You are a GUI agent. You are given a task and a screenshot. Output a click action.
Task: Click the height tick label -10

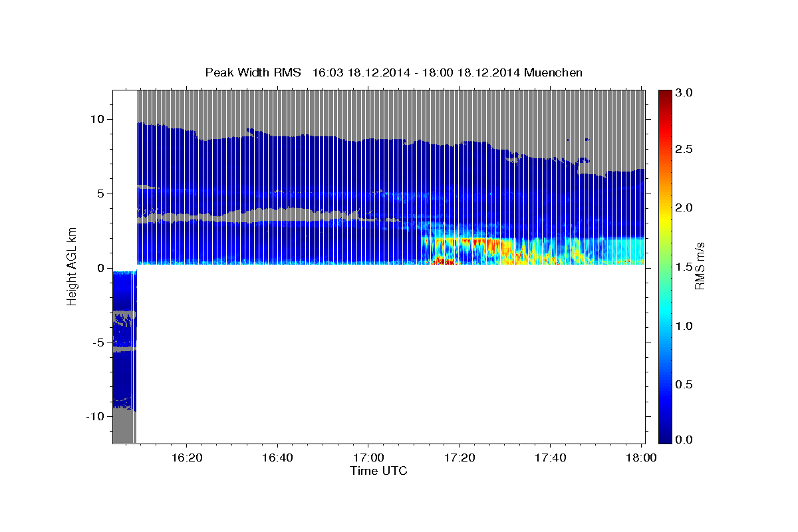[x=96, y=416]
